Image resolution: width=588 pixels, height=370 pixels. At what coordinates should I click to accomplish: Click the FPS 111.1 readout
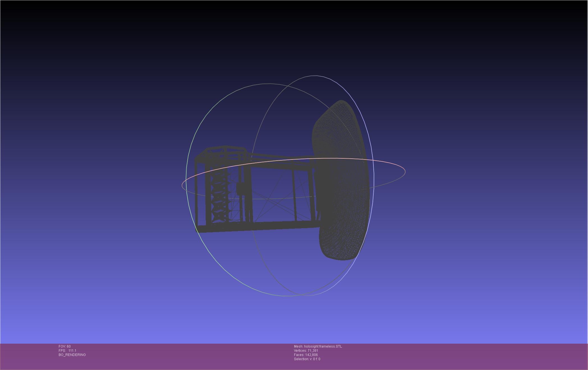pos(67,351)
